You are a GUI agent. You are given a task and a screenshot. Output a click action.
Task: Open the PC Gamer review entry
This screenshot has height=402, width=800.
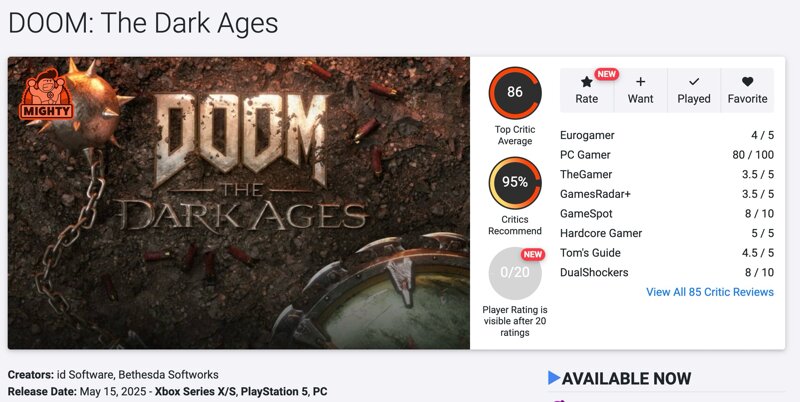[667, 155]
